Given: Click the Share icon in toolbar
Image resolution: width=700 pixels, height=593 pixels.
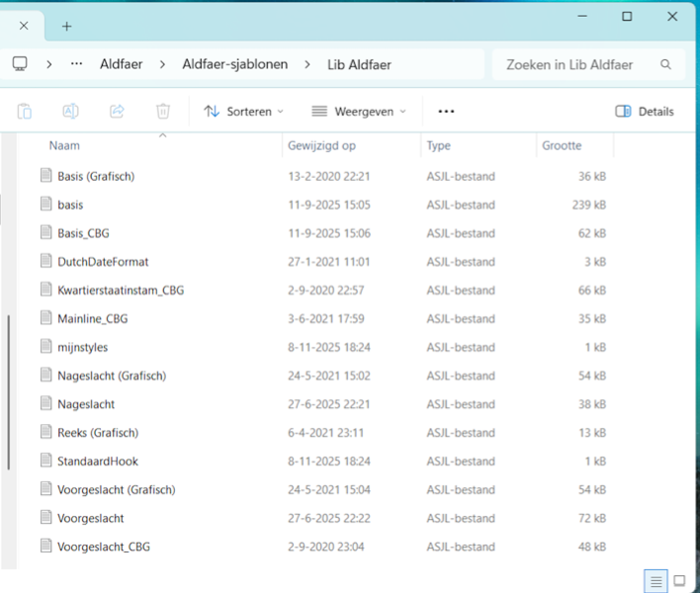Looking at the screenshot, I should (x=117, y=112).
